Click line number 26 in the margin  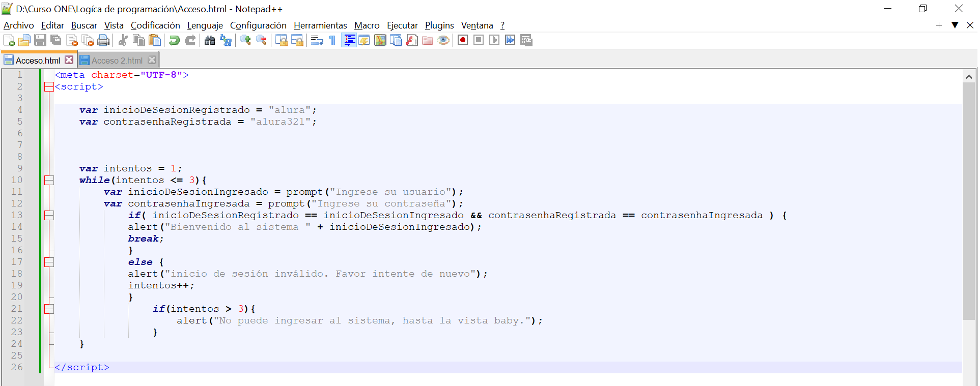coord(17,367)
